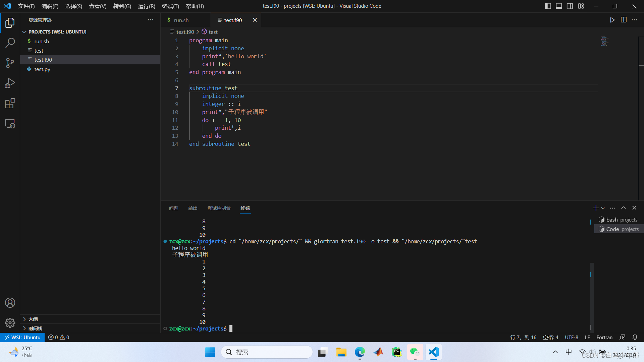The image size is (644, 362).
Task: Click the editor minimap preview
Action: 604,42
